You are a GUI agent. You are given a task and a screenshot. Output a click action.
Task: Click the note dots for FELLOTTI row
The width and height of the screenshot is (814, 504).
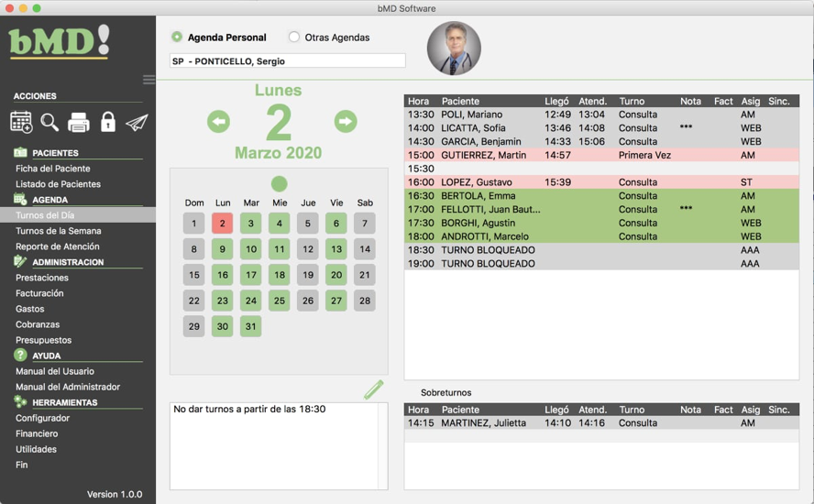pyautogui.click(x=686, y=208)
